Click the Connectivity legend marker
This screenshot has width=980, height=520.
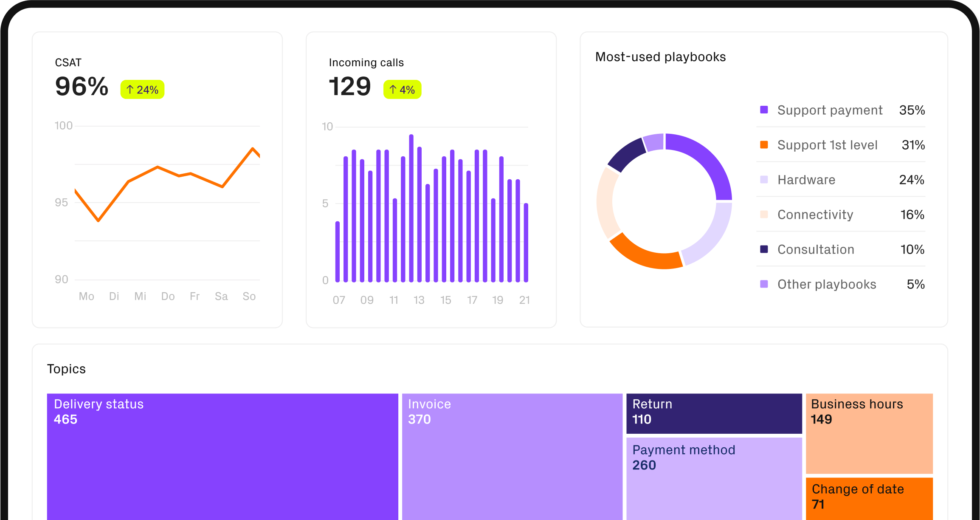[764, 215]
